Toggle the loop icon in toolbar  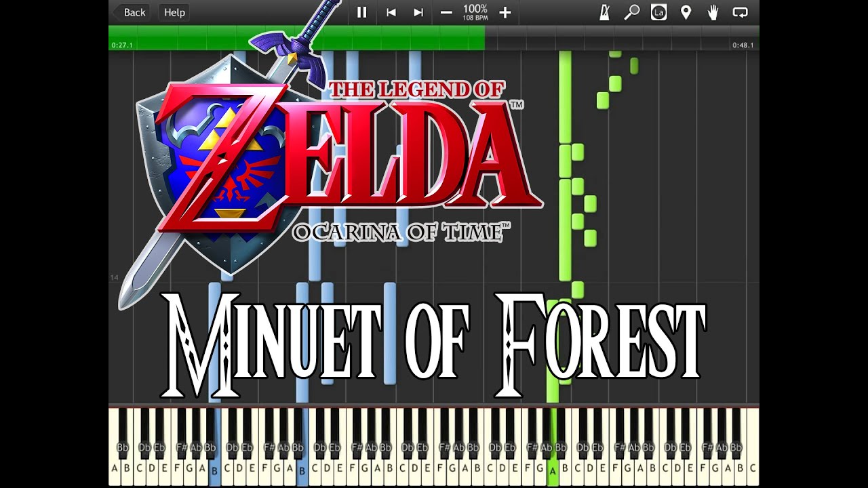pyautogui.click(x=740, y=12)
